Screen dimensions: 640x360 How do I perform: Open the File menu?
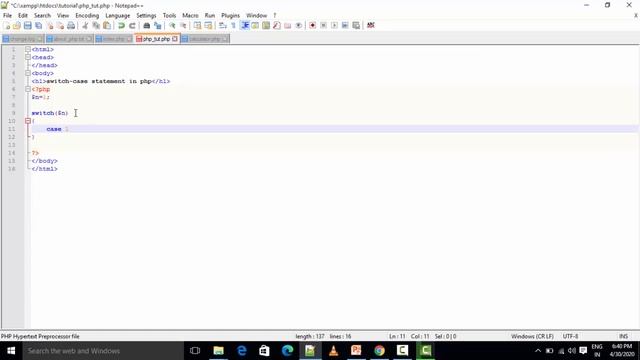7,16
